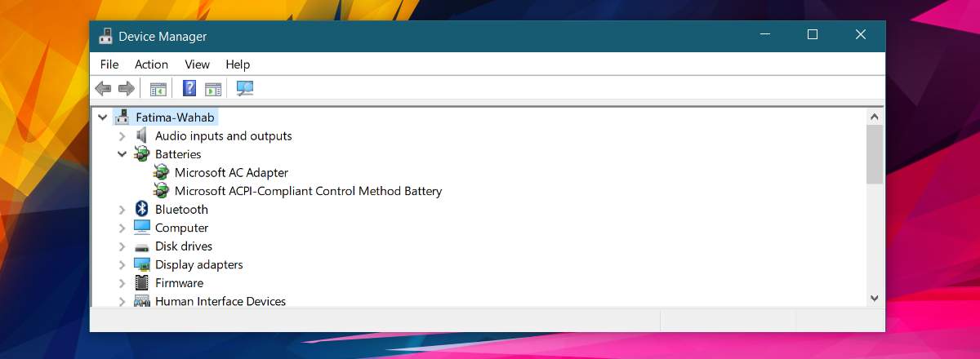Expand the Firmware category

122,283
